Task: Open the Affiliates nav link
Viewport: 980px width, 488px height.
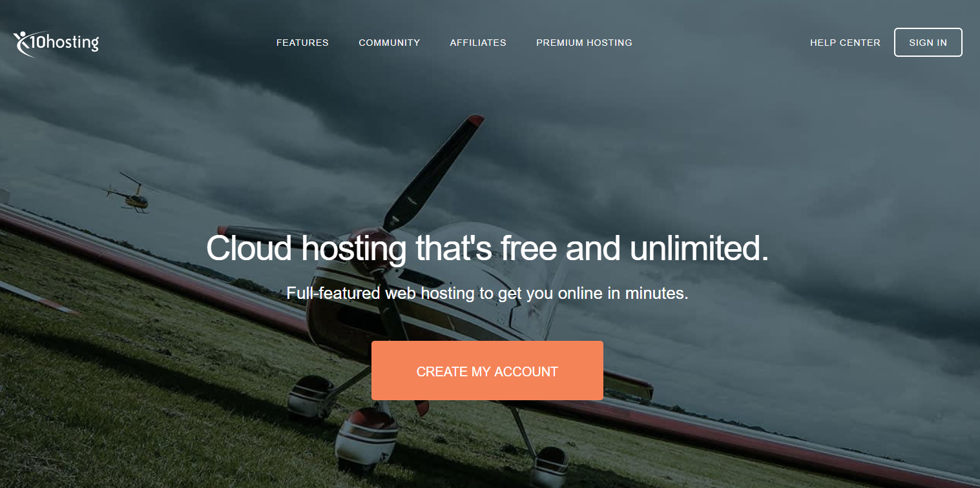Action: tap(478, 43)
